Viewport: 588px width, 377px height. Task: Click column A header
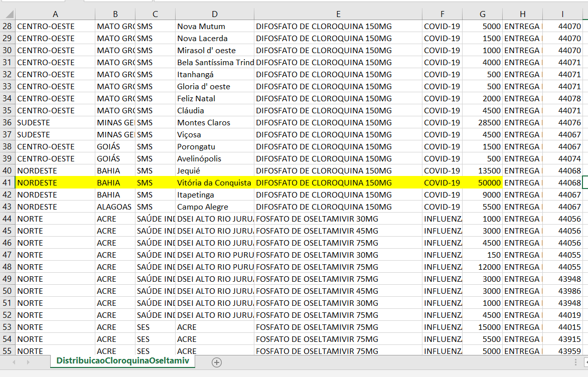(x=55, y=14)
